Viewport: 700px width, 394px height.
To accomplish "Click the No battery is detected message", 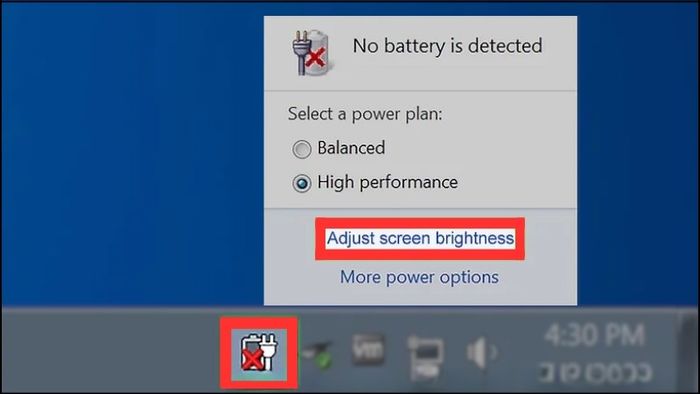I will pyautogui.click(x=447, y=46).
